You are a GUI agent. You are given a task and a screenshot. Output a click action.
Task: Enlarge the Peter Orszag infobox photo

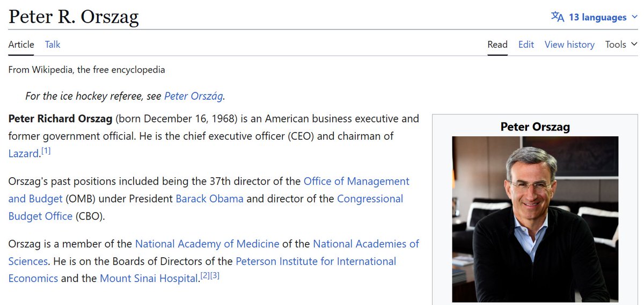click(x=535, y=219)
